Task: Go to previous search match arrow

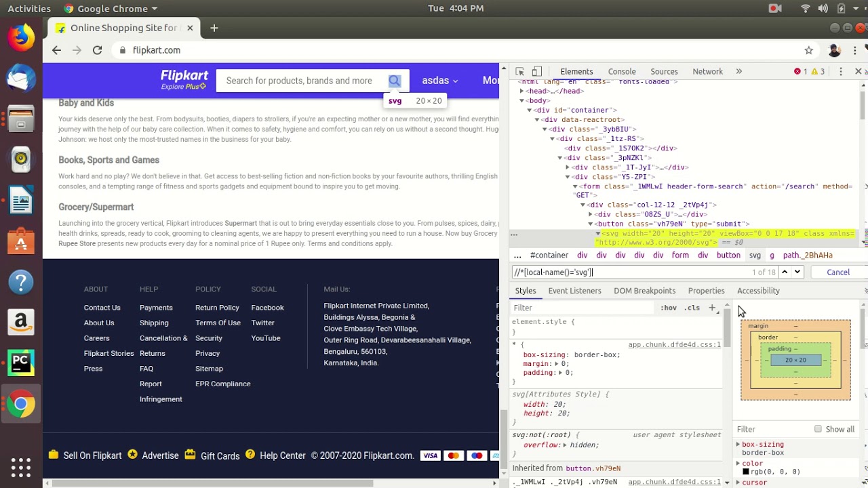Action: pos(785,272)
